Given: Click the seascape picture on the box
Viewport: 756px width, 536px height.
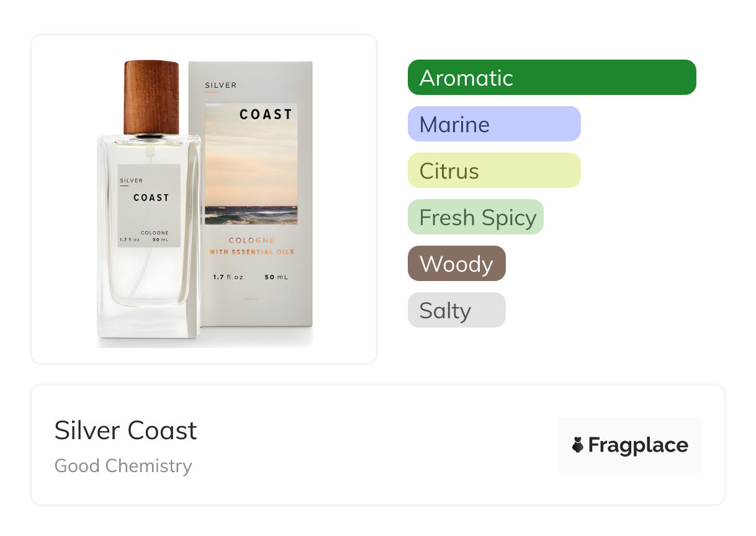Looking at the screenshot, I should 251,180.
